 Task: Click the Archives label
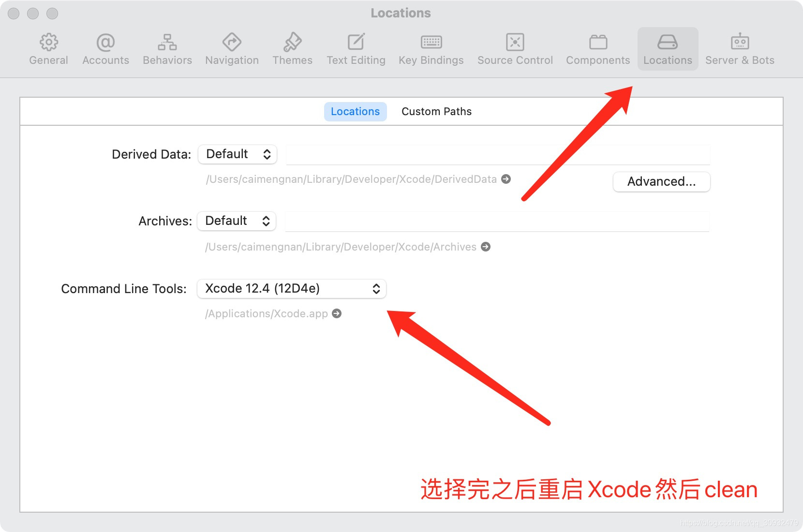(165, 221)
